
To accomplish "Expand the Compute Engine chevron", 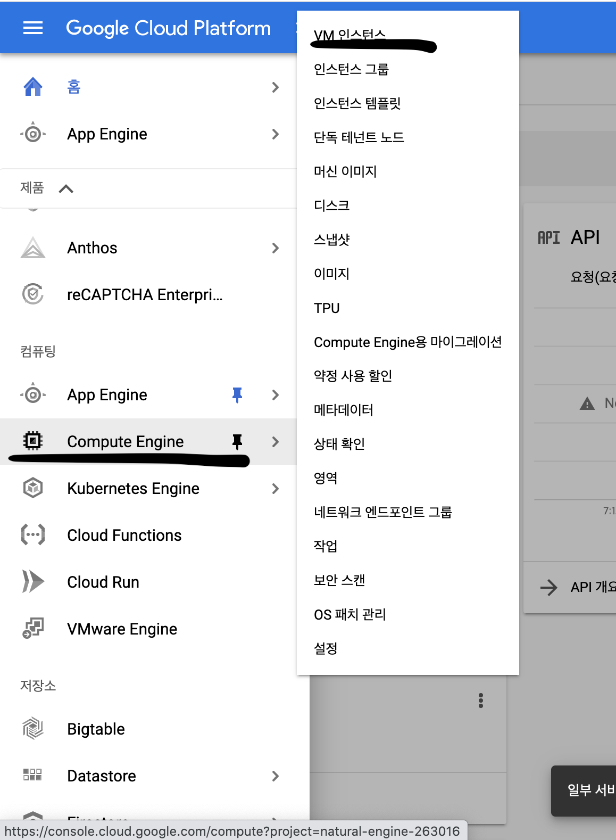I will click(x=275, y=442).
